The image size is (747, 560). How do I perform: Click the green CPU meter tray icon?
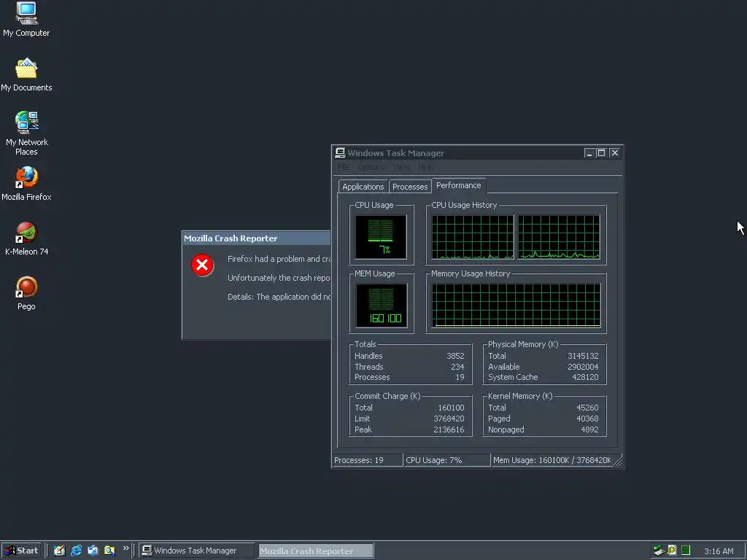(686, 551)
